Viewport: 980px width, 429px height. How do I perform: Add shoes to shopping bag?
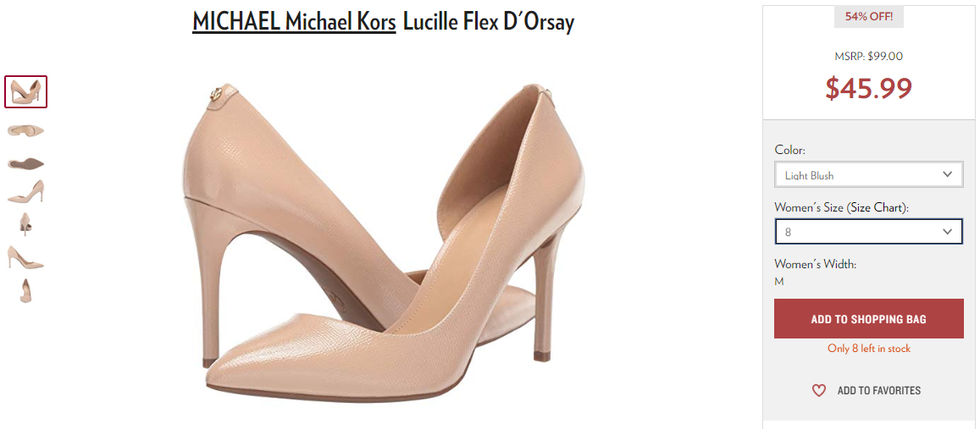pos(869,318)
